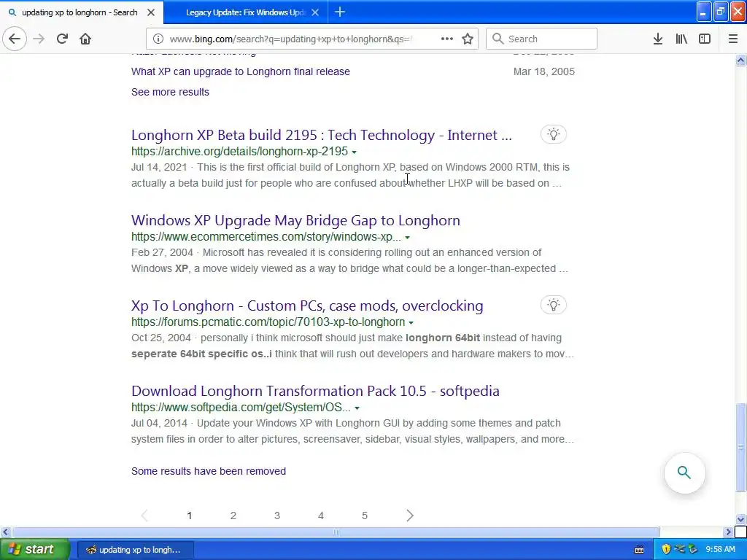Screen dimensions: 747x560
Task: Open a new tab with plus button
Action: (340, 12)
